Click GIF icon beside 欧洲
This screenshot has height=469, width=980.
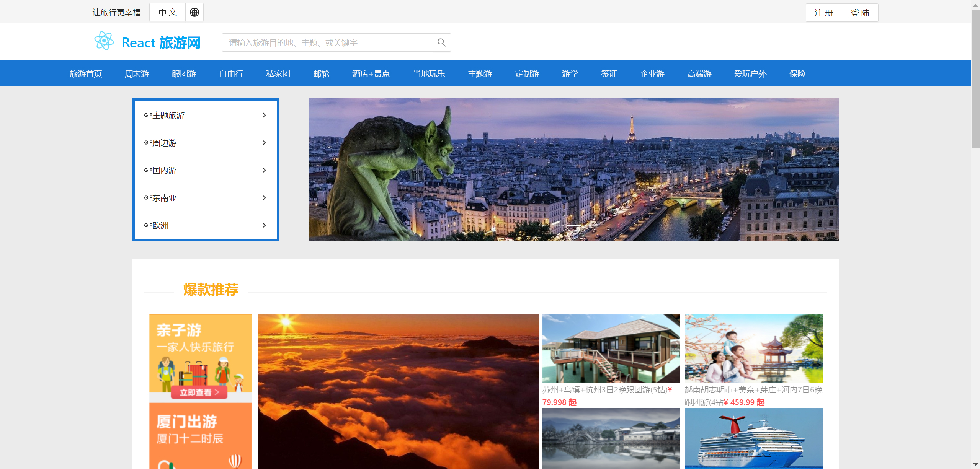click(x=148, y=225)
